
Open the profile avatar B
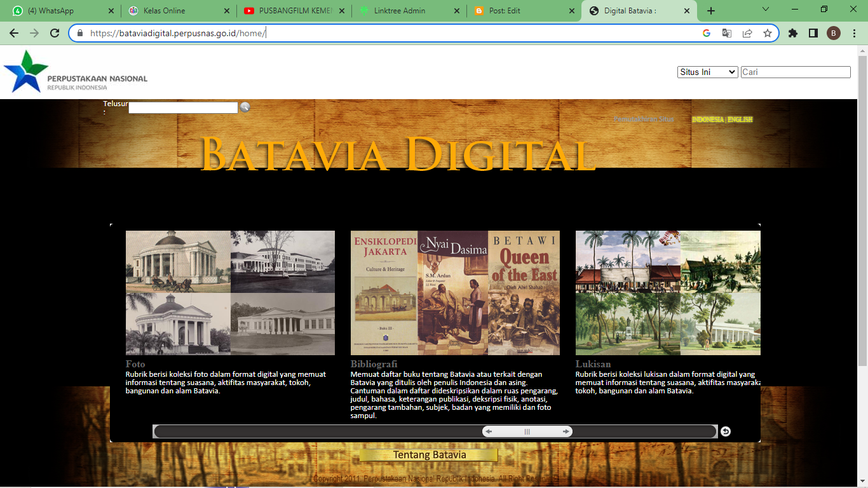pyautogui.click(x=834, y=33)
